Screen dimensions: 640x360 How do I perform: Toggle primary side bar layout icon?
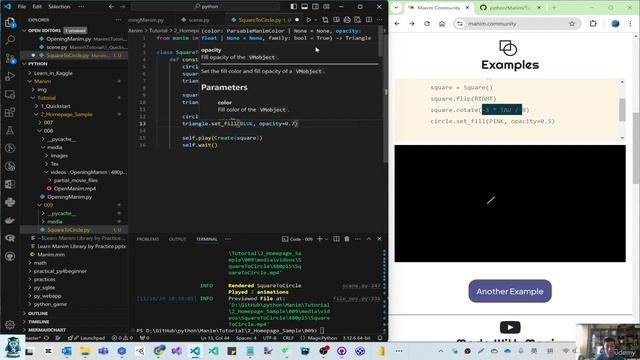tap(293, 7)
